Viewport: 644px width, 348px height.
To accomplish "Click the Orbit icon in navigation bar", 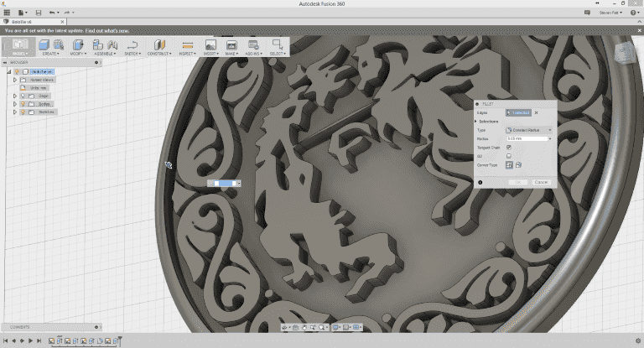I will 284,328.
